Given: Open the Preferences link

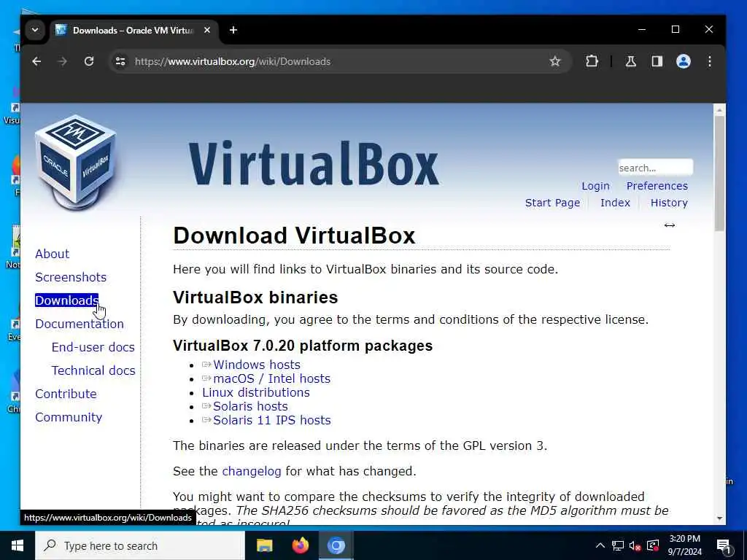Looking at the screenshot, I should (x=657, y=186).
